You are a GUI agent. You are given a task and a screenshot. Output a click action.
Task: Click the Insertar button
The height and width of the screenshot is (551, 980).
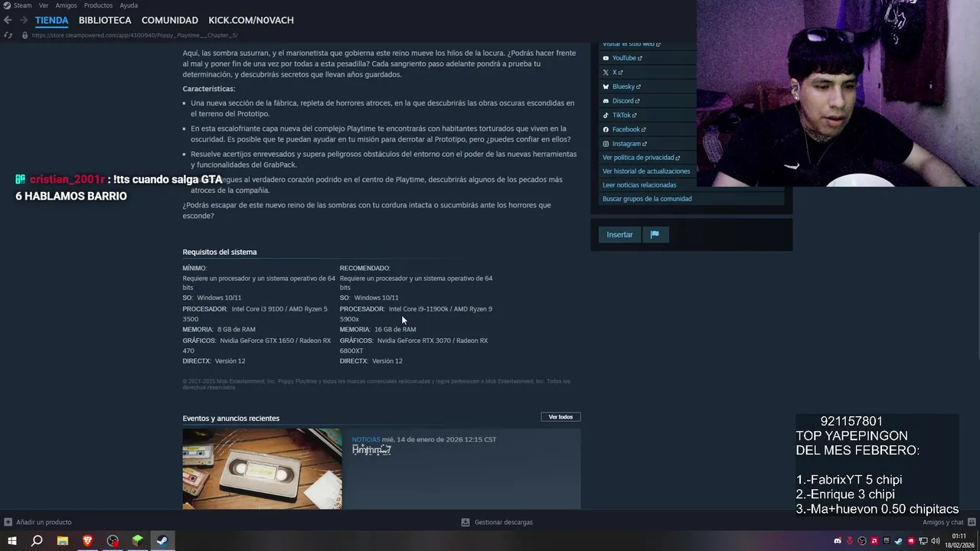coord(619,234)
